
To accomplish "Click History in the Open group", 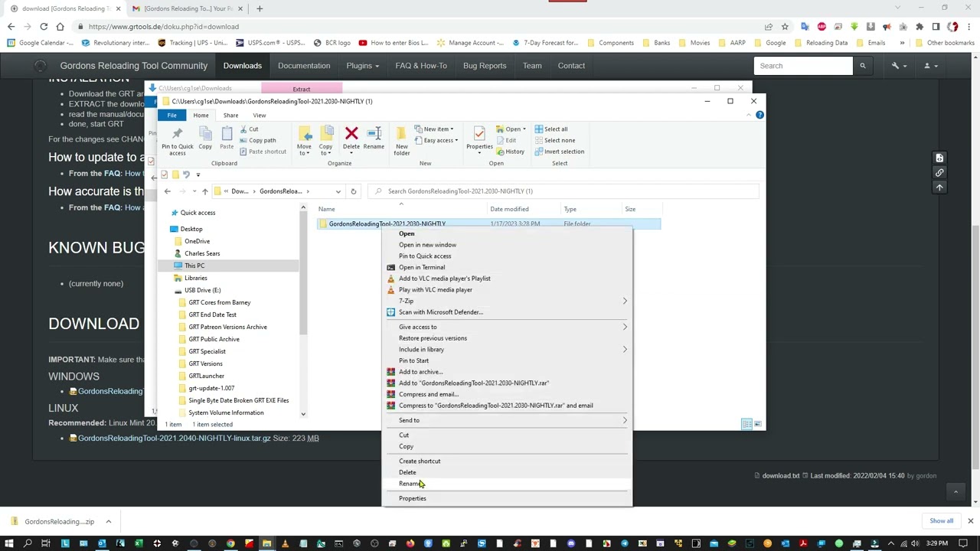I will tap(511, 152).
